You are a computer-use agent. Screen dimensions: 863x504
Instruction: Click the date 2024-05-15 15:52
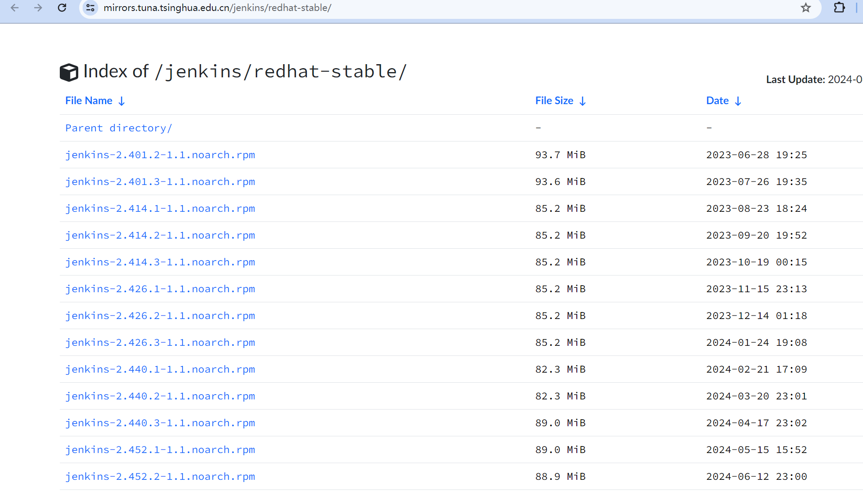click(757, 450)
